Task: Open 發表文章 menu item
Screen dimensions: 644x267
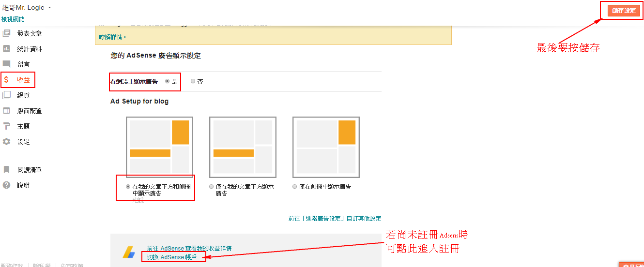Action: click(x=30, y=33)
